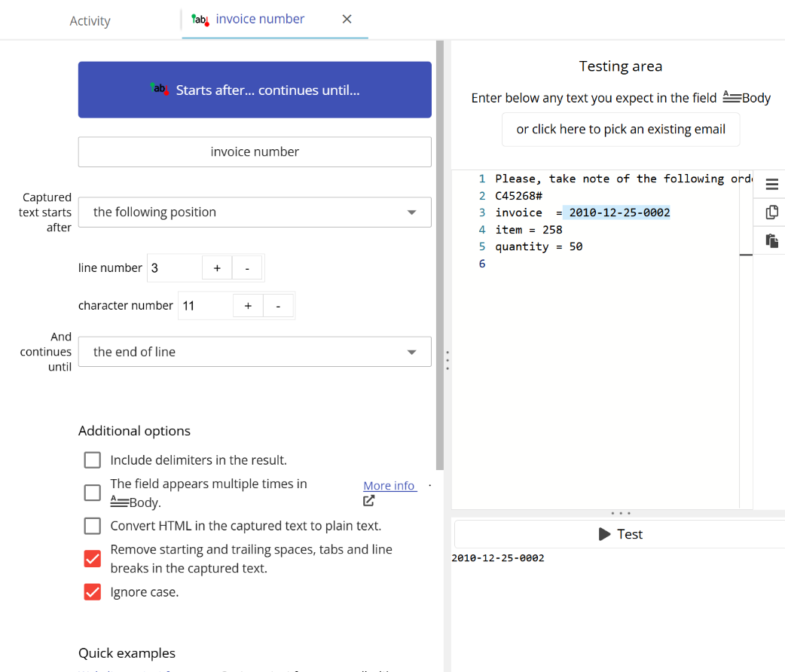
Task: Copy the sample email text using the copy icon
Action: click(x=771, y=212)
